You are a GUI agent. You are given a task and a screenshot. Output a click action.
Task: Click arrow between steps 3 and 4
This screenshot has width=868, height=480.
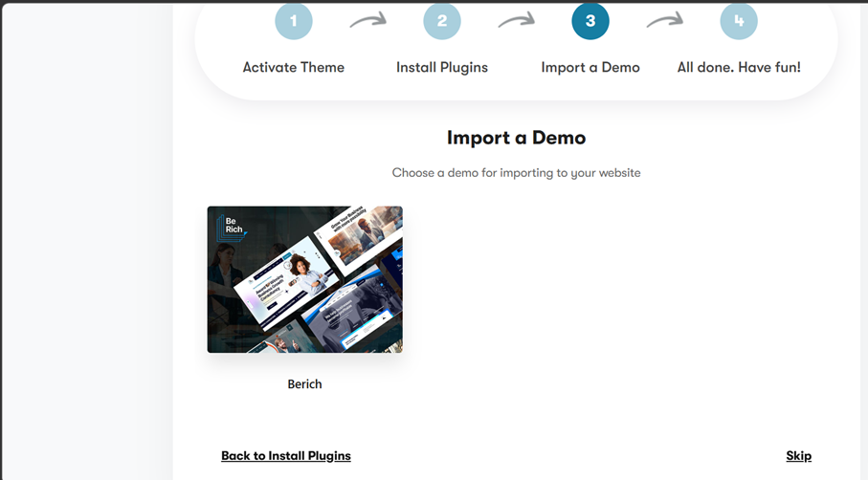click(x=664, y=21)
